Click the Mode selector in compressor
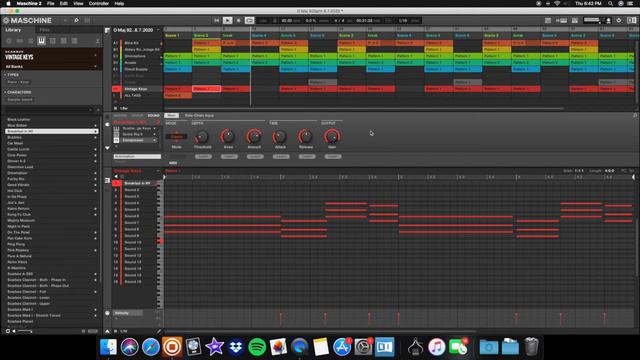 click(x=176, y=137)
